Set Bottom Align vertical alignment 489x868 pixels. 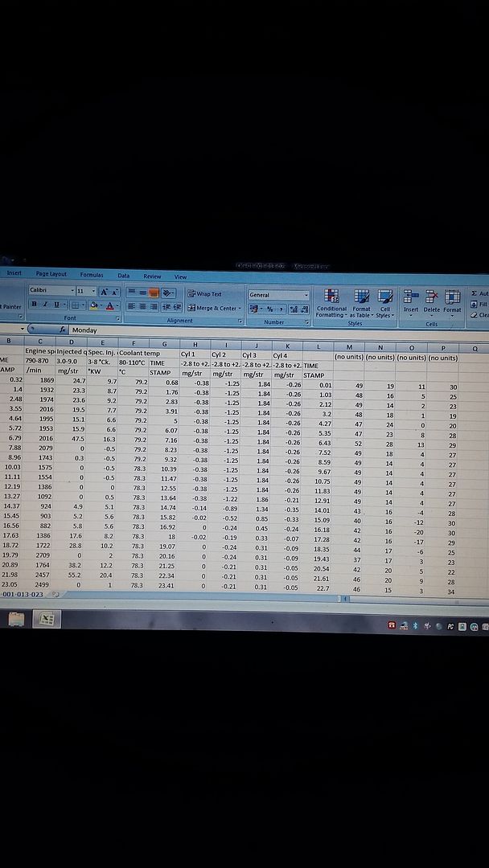154,293
